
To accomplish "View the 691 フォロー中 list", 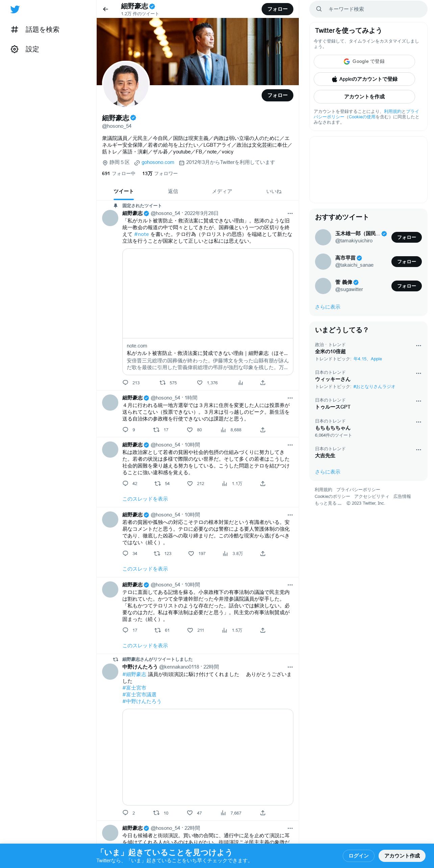I will (x=119, y=173).
